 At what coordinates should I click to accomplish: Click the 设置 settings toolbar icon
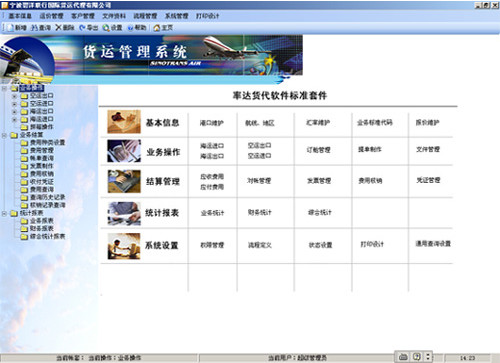click(106, 28)
